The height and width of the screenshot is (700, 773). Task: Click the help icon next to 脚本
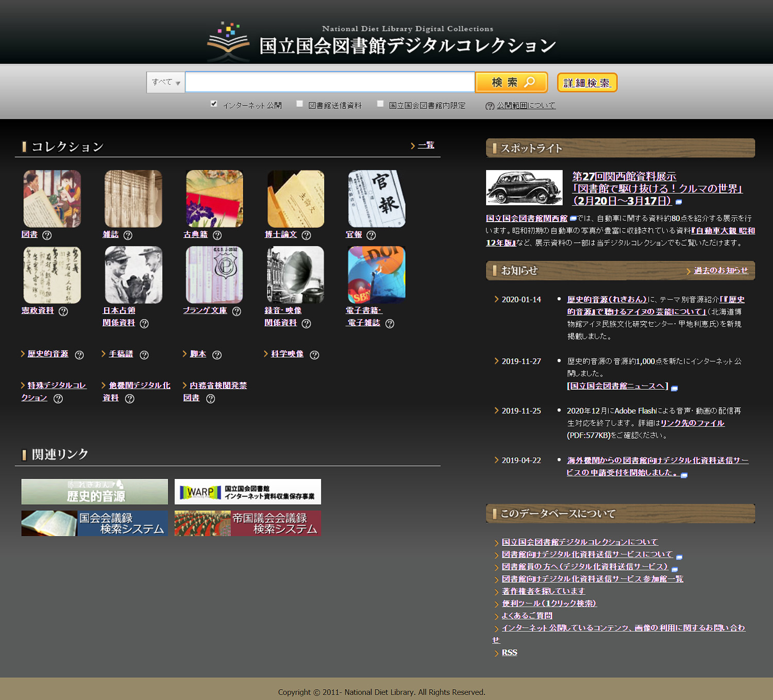tap(217, 355)
